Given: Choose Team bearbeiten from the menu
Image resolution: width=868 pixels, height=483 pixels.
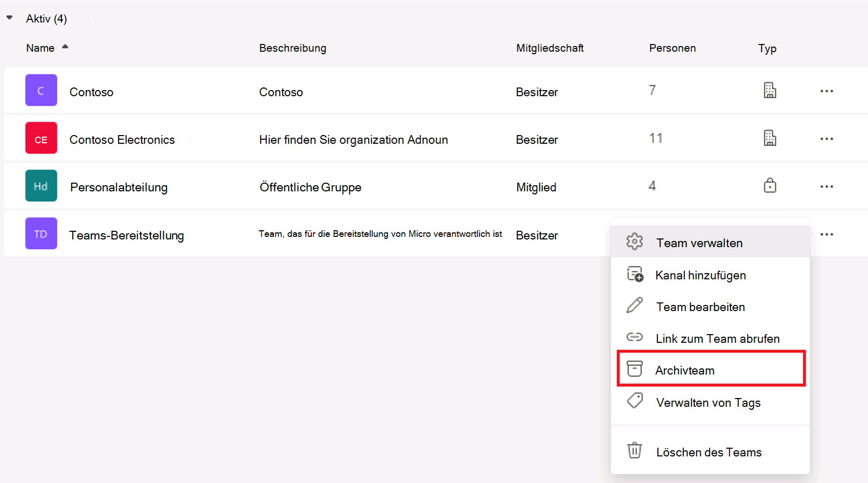Looking at the screenshot, I should point(711,306).
